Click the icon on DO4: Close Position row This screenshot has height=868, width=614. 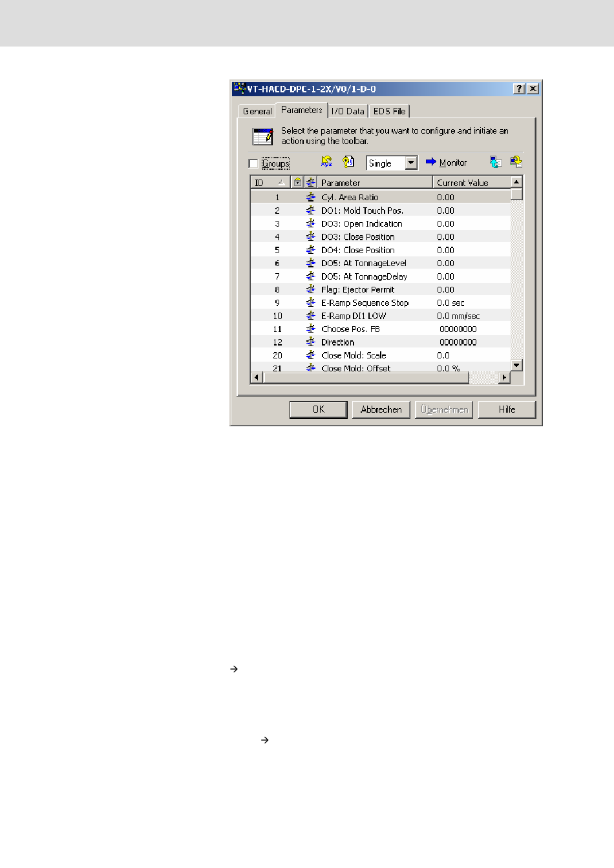click(311, 250)
